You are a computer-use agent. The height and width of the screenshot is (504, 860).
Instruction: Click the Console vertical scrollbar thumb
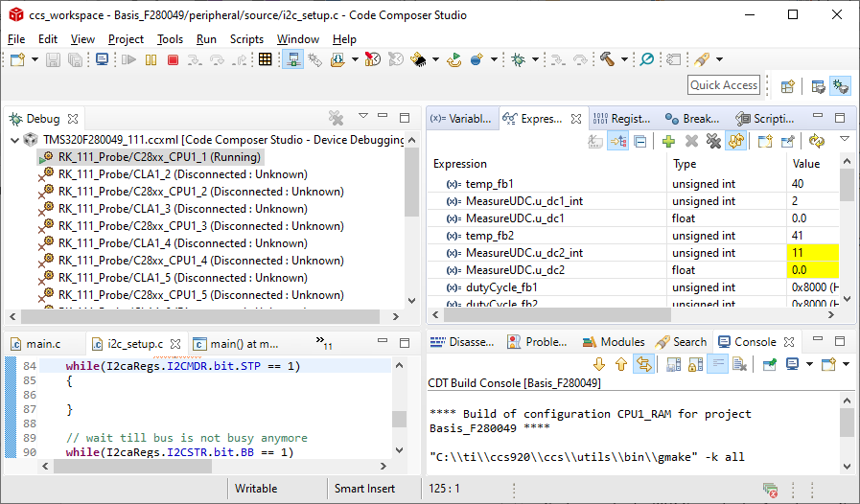[x=847, y=424]
